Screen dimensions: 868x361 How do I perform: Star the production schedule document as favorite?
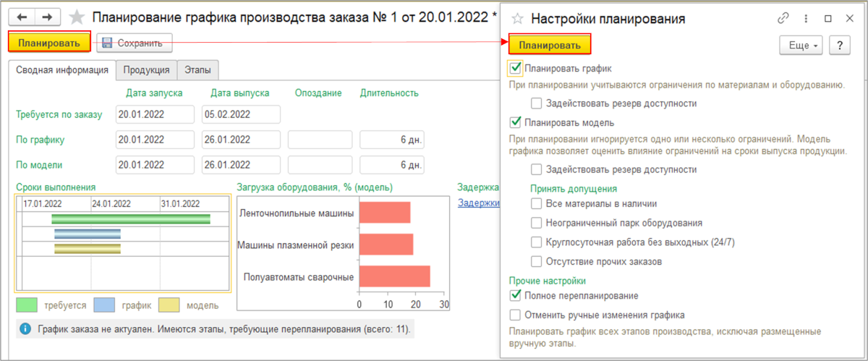coord(75,16)
